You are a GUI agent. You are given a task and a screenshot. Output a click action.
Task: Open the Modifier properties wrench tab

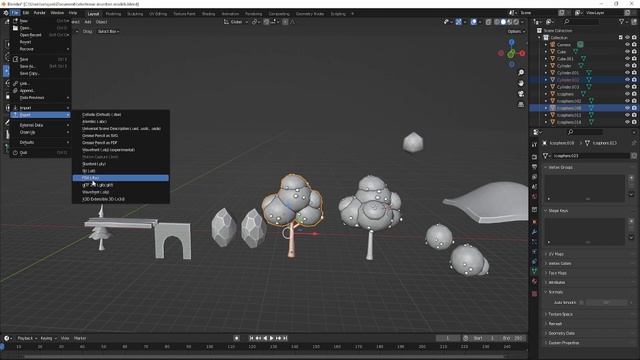(534, 231)
